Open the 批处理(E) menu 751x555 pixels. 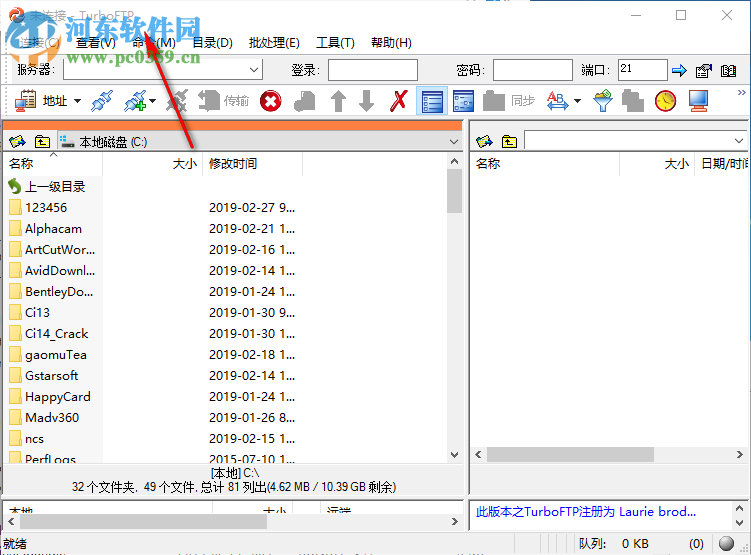[274, 43]
